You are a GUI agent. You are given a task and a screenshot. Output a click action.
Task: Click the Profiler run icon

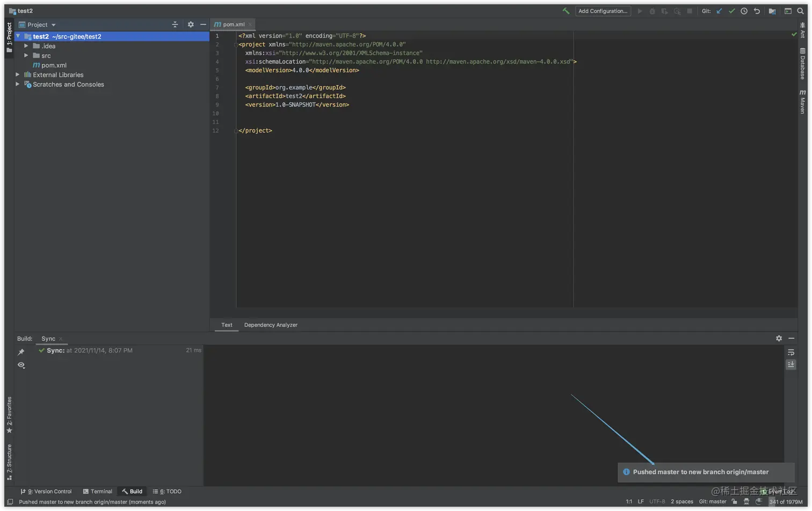(x=677, y=11)
